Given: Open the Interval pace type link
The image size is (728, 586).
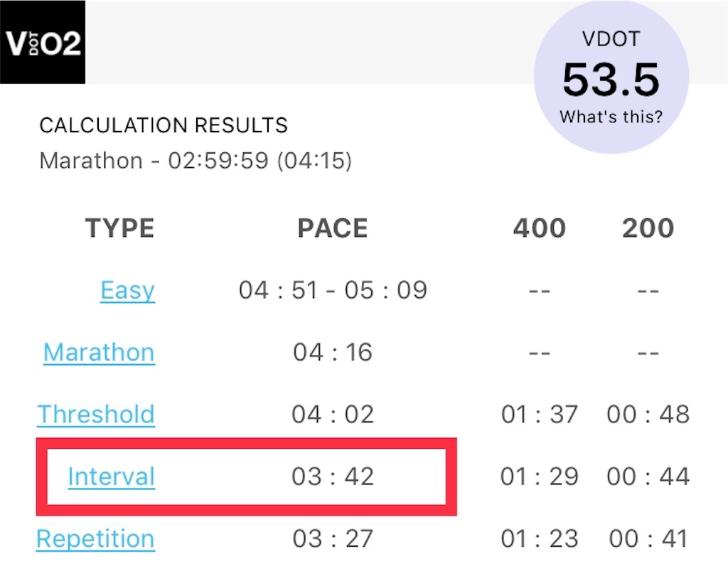Looking at the screenshot, I should click(x=112, y=476).
